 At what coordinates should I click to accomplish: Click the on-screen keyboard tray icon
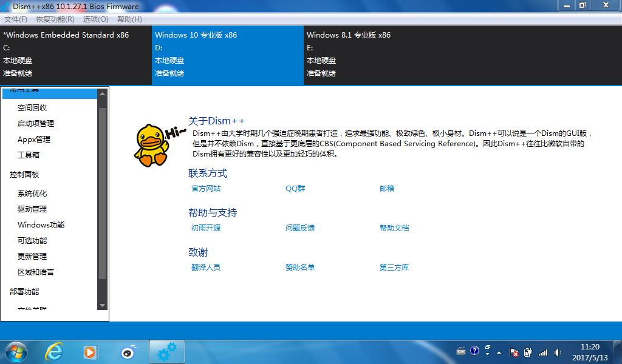[461, 351]
